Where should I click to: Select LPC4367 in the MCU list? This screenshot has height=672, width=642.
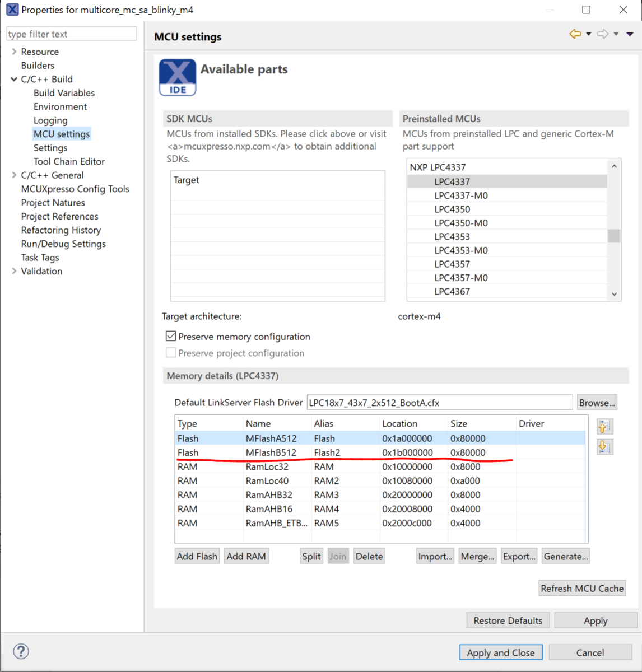point(507,291)
